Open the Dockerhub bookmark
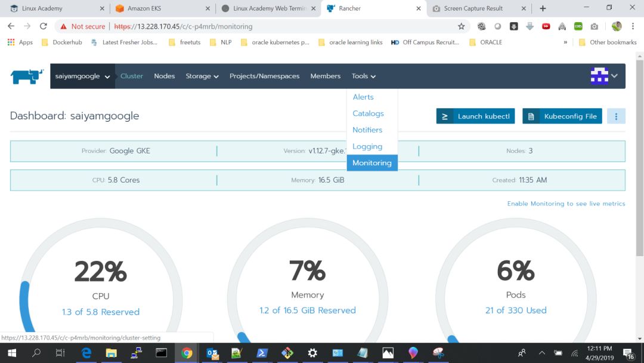The image size is (644, 363). point(61,42)
